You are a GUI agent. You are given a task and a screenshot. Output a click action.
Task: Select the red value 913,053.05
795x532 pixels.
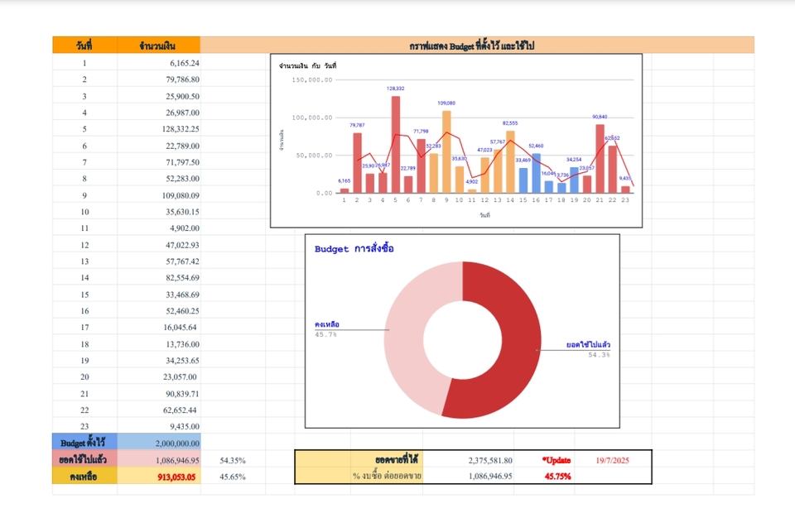[177, 477]
